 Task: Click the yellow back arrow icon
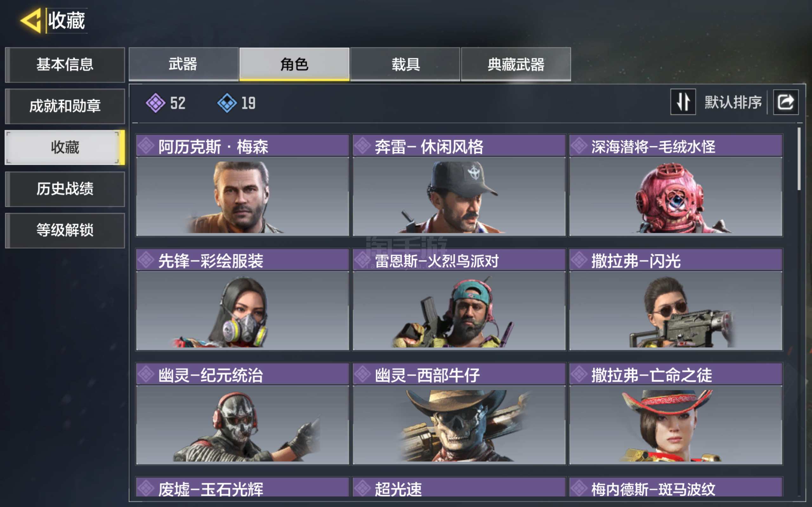31,21
